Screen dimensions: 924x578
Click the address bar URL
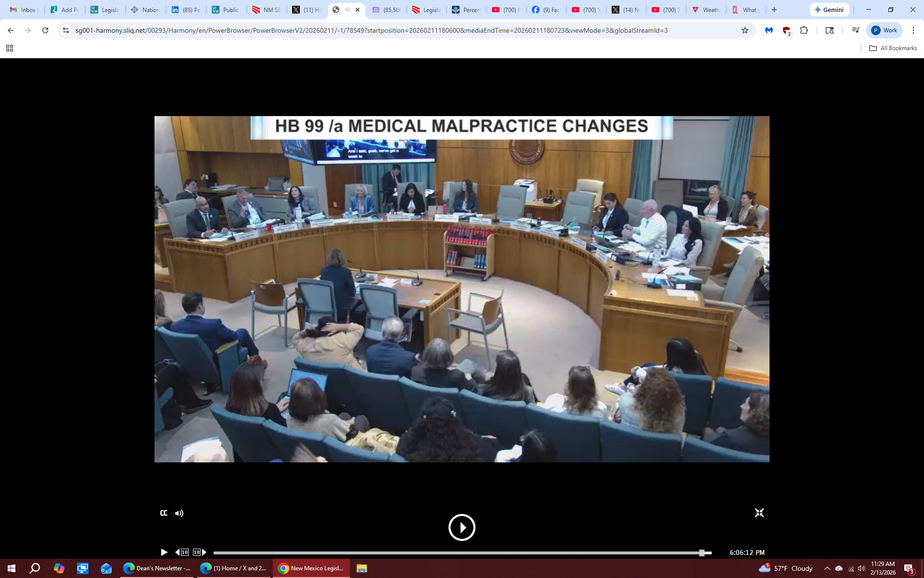coord(371,30)
